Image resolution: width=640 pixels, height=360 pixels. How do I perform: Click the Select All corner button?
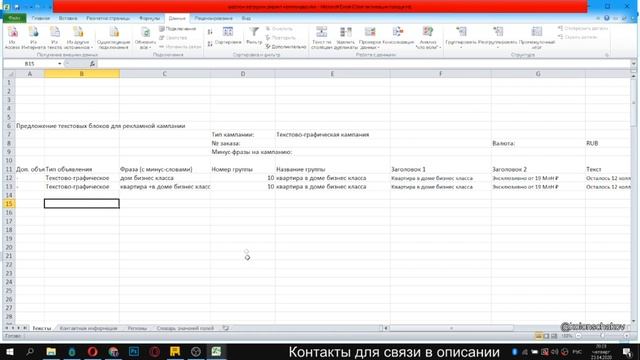(x=9, y=74)
